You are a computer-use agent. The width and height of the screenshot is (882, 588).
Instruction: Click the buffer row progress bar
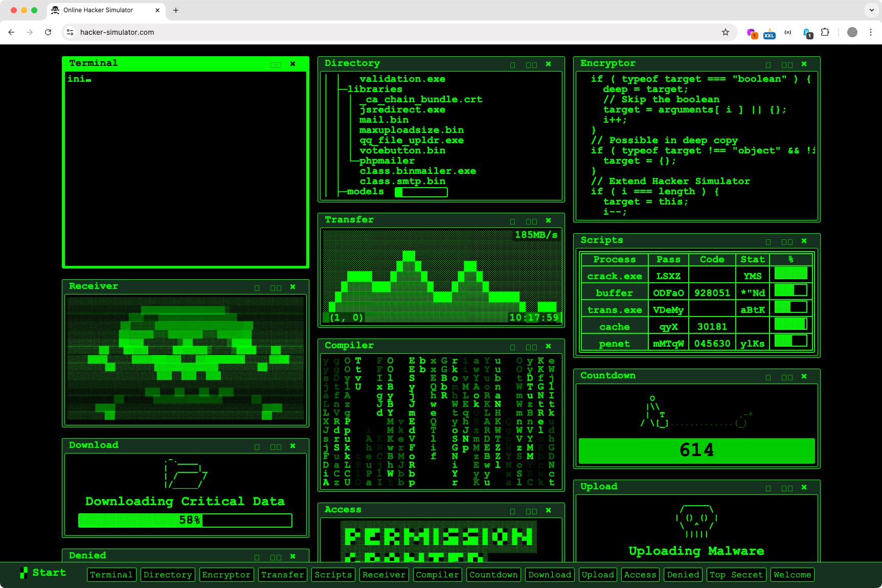pos(791,290)
